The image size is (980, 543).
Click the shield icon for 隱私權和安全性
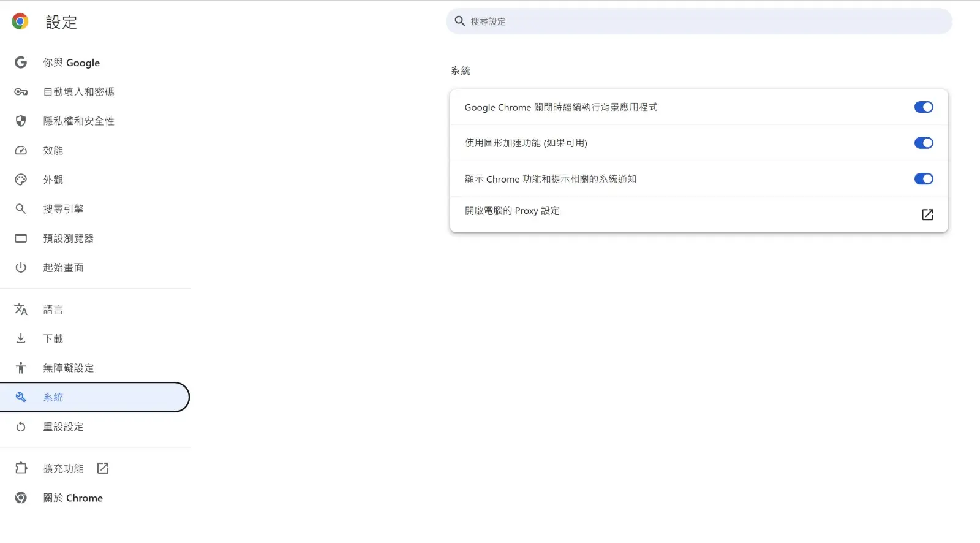(21, 121)
